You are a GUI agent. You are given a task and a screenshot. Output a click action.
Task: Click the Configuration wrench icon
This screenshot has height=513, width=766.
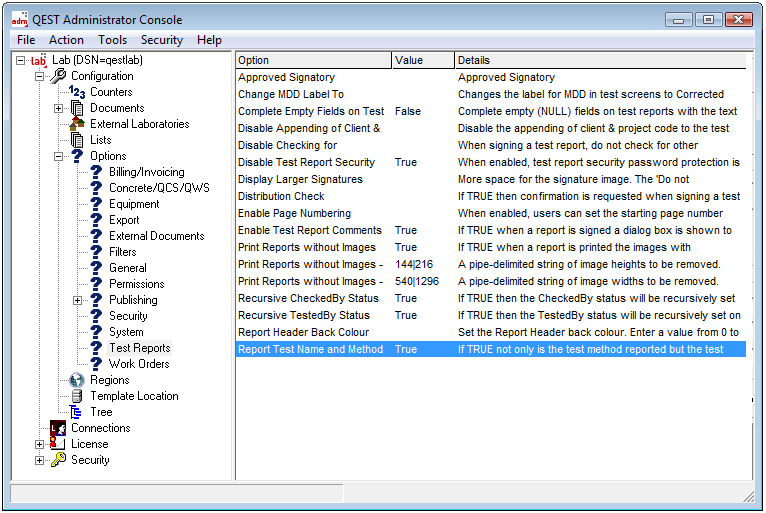tap(58, 76)
